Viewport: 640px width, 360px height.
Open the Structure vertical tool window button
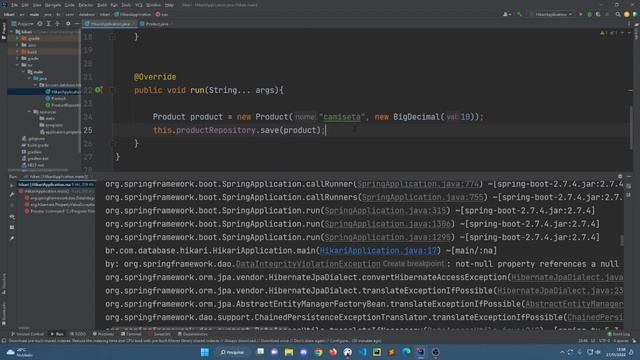click(3, 284)
